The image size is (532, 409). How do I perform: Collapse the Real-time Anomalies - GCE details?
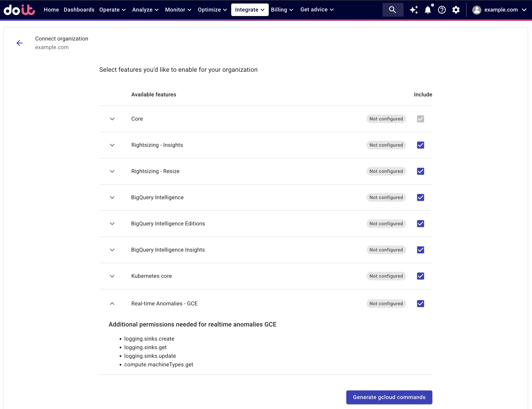[112, 303]
